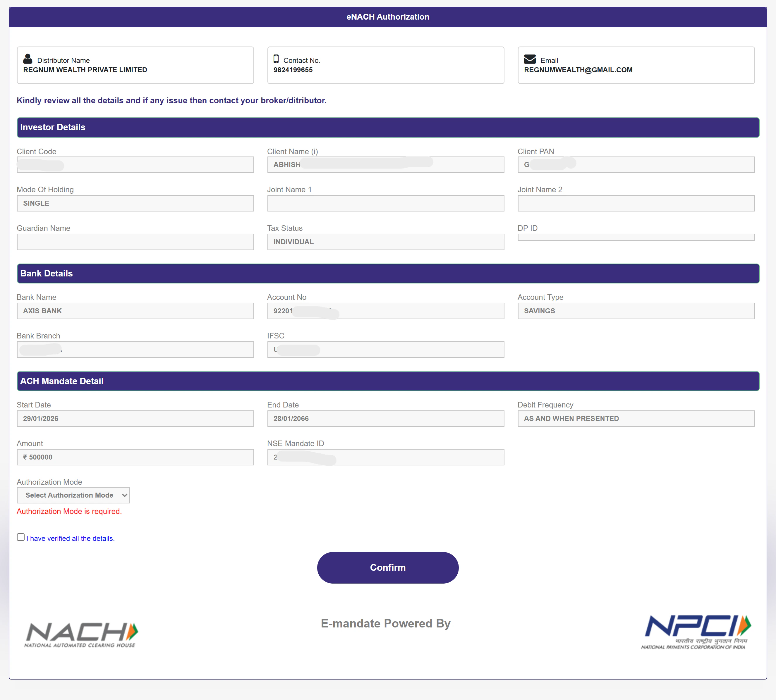The height and width of the screenshot is (700, 776).
Task: Click the NPCI logo image
Action: coord(696,632)
